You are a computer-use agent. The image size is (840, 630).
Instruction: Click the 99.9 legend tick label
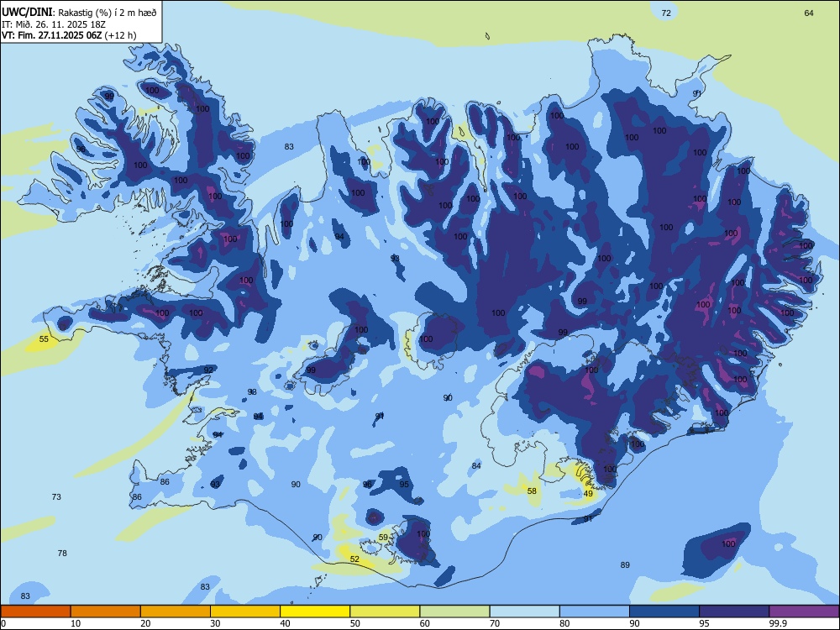click(x=779, y=623)
